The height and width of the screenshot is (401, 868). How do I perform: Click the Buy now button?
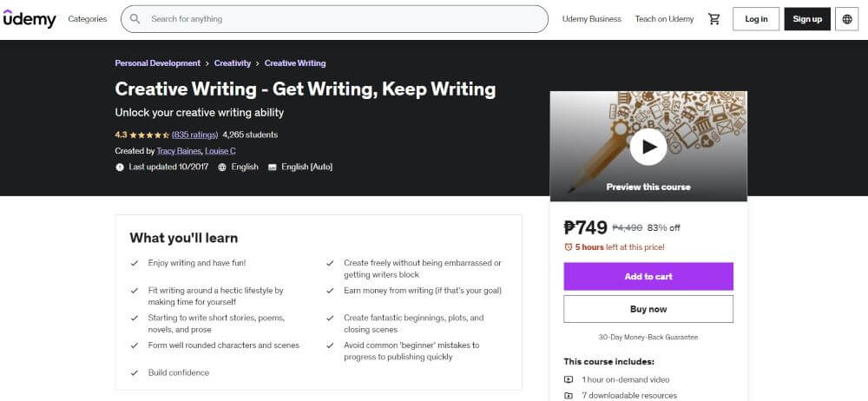pos(648,309)
